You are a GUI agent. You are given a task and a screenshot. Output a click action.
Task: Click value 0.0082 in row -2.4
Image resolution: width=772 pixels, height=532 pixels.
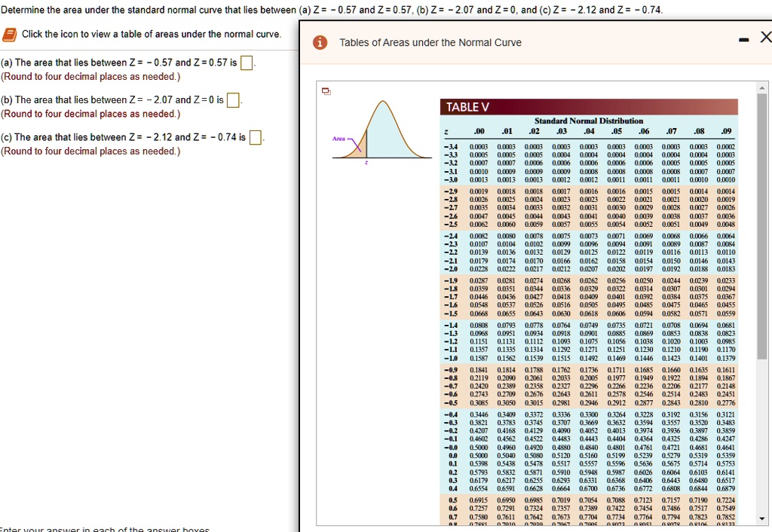coord(479,236)
